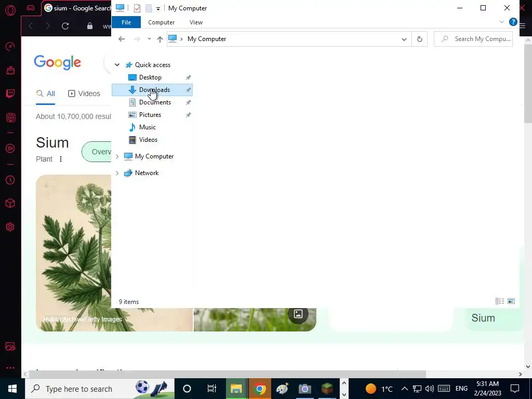Screen dimensions: 532x399
Task: Open the Windows Start menu
Action: click(x=12, y=389)
